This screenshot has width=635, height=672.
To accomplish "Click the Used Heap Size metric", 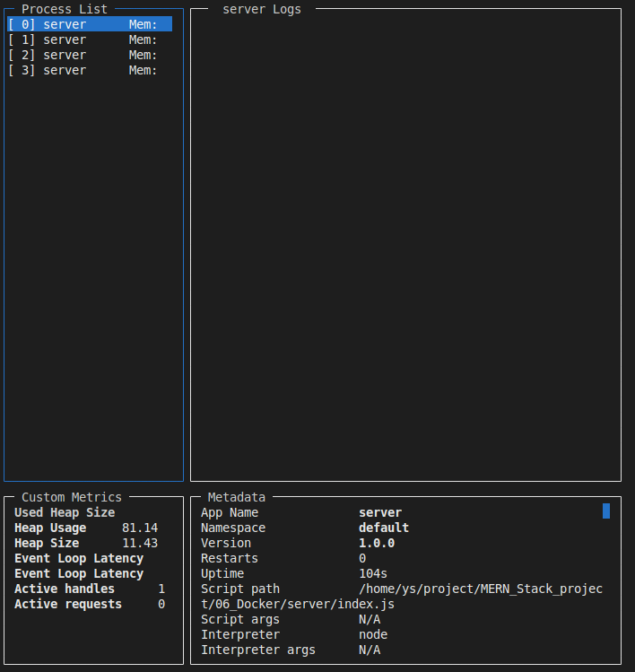I will tap(65, 512).
